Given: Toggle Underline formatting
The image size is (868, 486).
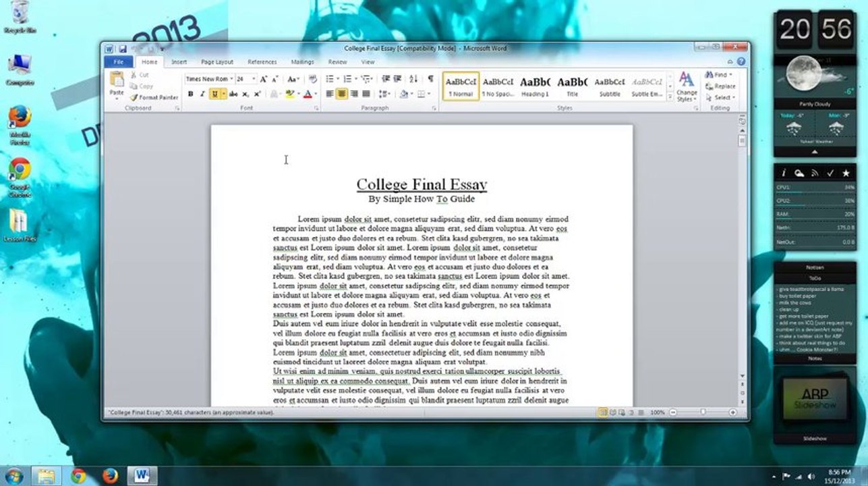Looking at the screenshot, I should tap(214, 94).
